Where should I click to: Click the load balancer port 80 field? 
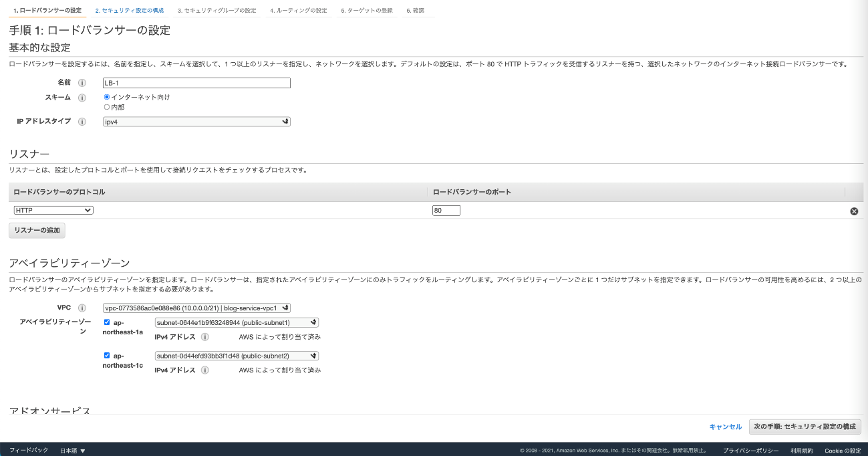tap(446, 211)
